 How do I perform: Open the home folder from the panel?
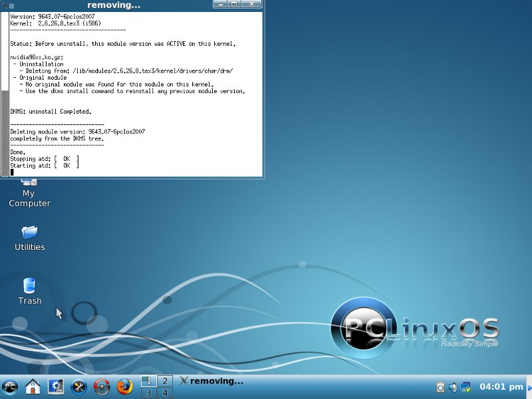(x=33, y=386)
